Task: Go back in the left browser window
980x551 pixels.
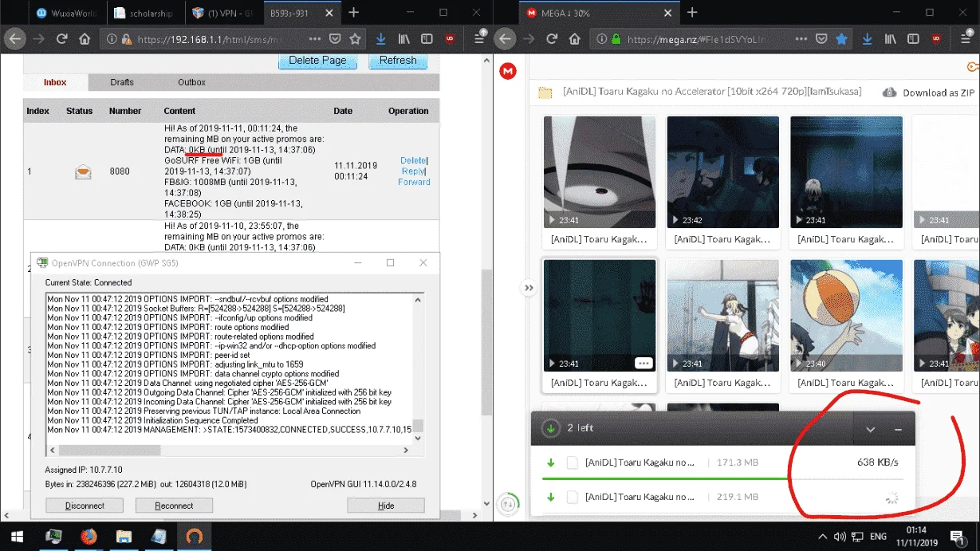Action: point(14,39)
